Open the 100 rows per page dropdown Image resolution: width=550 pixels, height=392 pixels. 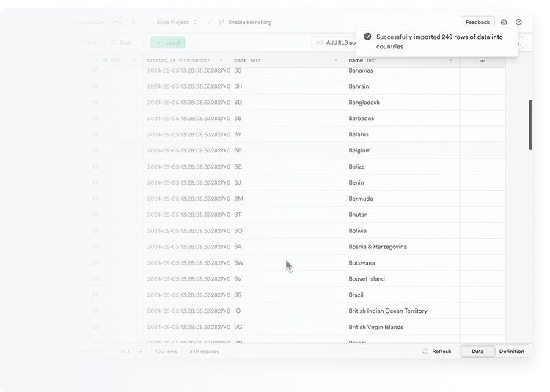166,351
